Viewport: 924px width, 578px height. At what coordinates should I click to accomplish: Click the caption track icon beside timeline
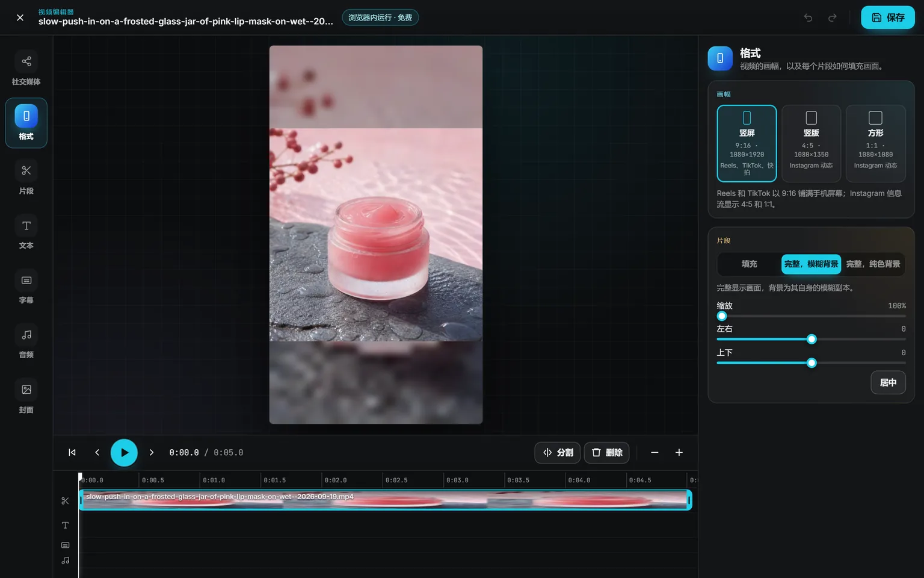coord(66,545)
